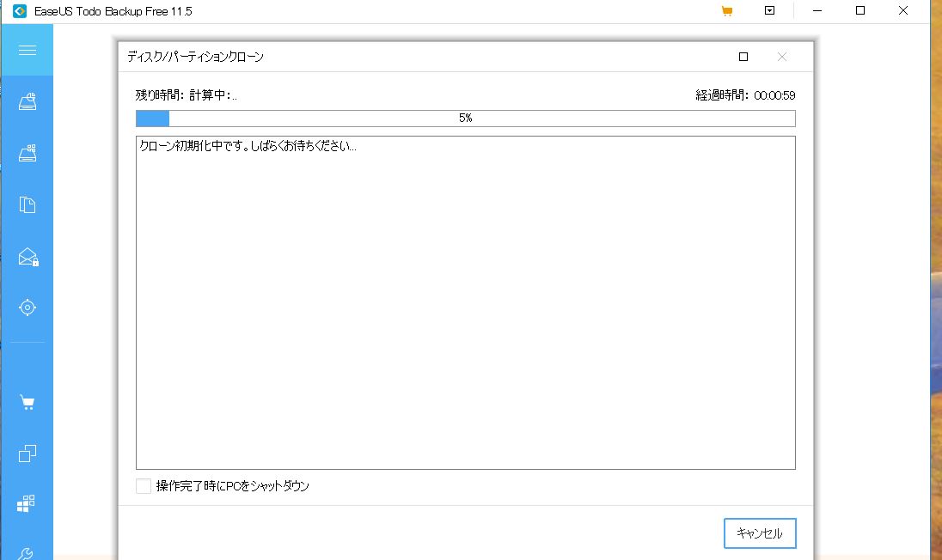Close the EaseUS Todo Backup main window
This screenshot has width=942, height=560.
point(903,11)
